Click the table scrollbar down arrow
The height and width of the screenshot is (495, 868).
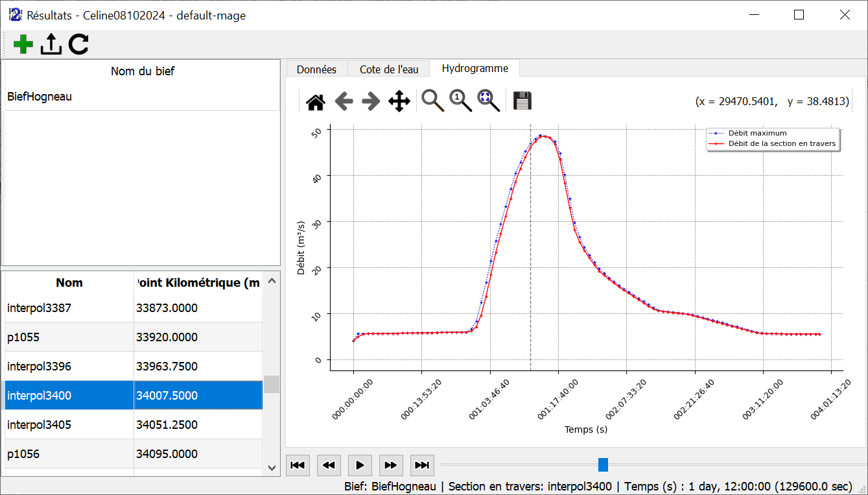coord(272,467)
